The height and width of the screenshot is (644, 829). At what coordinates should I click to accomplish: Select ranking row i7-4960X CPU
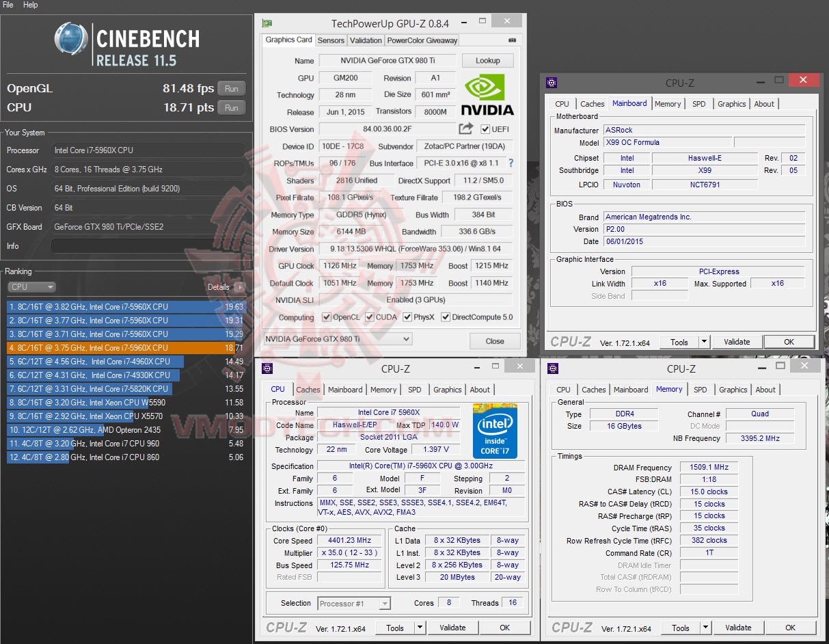pyautogui.click(x=126, y=362)
